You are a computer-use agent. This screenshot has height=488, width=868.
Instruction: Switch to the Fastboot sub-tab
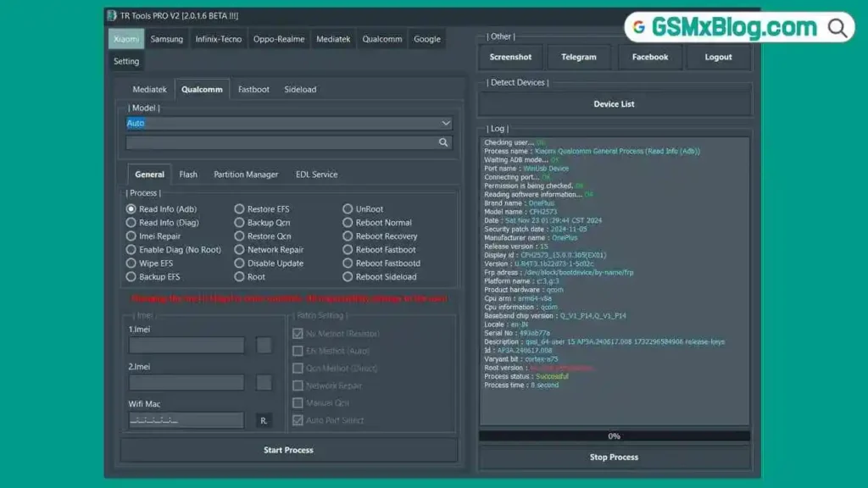click(253, 89)
